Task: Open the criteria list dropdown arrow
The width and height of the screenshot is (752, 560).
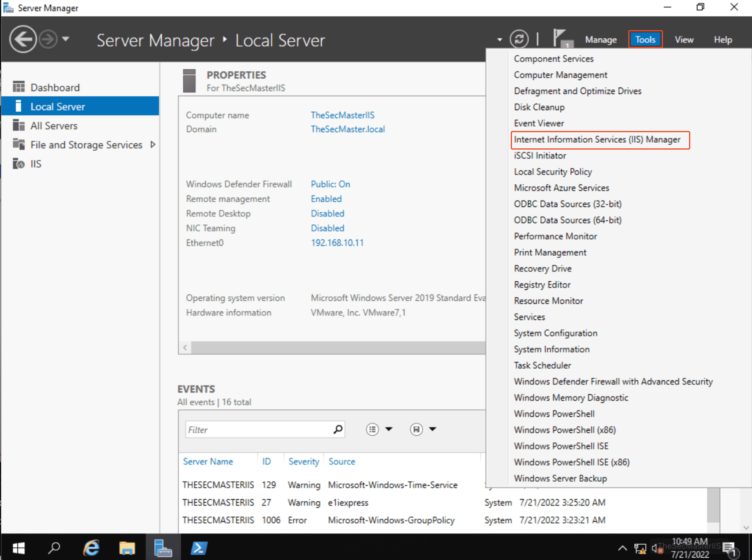Action: coord(389,430)
